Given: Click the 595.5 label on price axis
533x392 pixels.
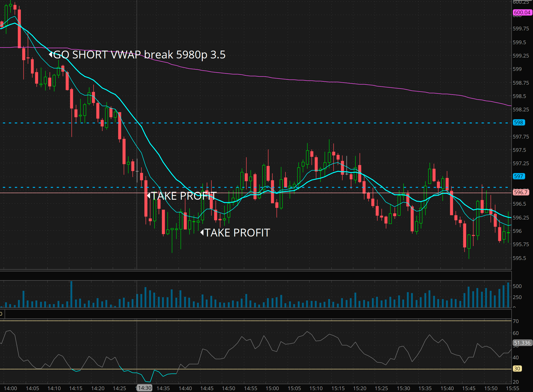Looking at the screenshot, I should pyautogui.click(x=519, y=258).
